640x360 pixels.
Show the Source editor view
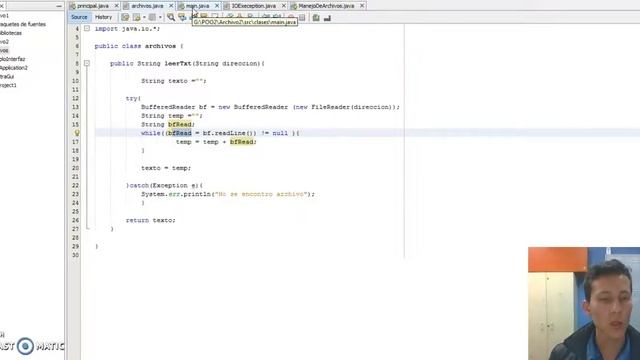pos(79,17)
